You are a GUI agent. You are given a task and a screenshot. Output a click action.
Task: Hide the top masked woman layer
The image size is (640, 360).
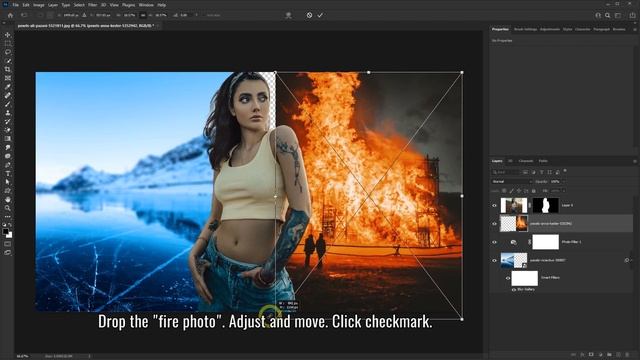pyautogui.click(x=494, y=205)
